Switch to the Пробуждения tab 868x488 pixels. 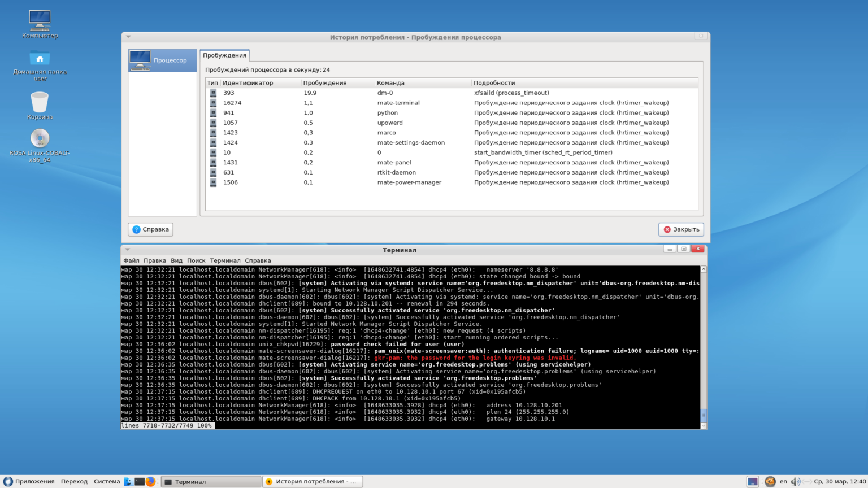(224, 55)
